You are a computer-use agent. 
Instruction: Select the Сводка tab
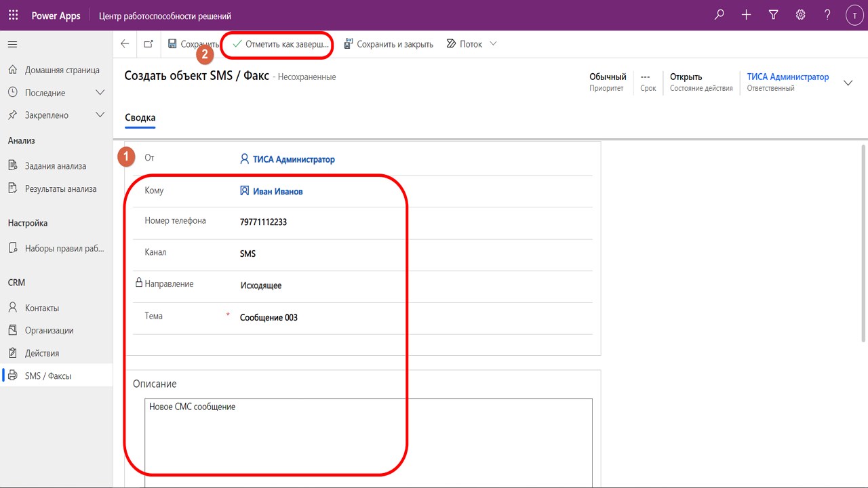click(140, 118)
